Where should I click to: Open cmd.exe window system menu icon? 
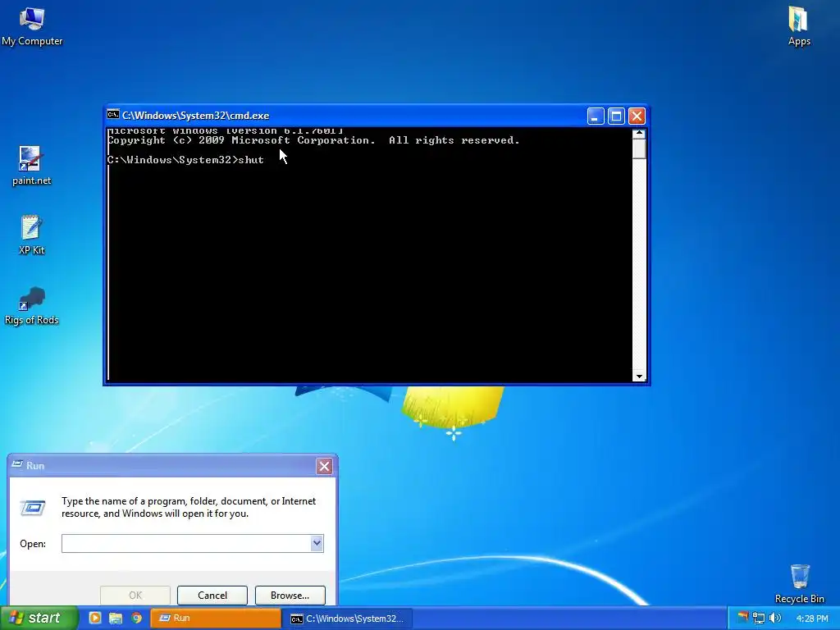113,115
